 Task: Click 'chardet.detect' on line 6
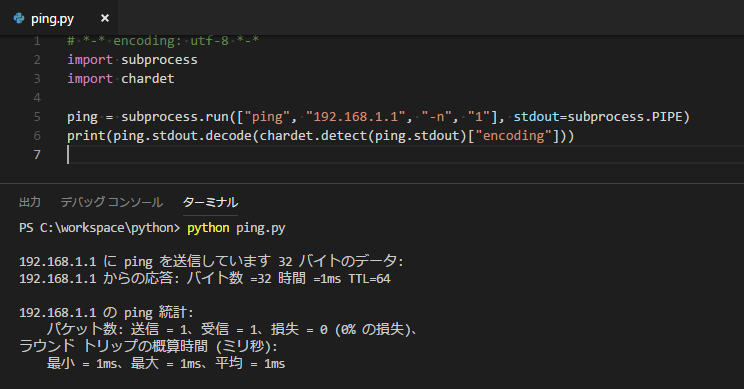(x=313, y=136)
